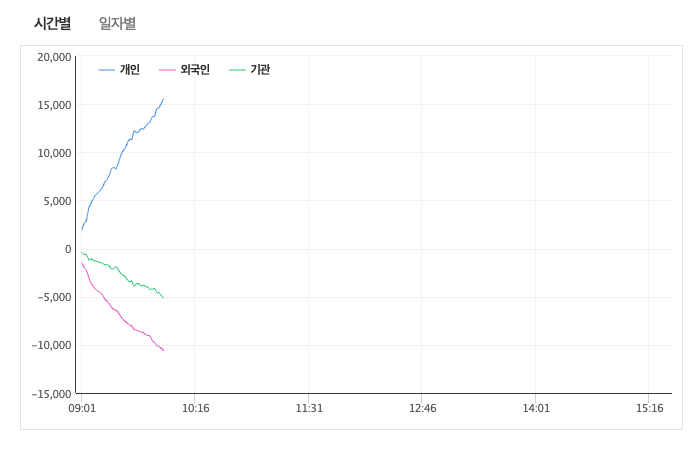The height and width of the screenshot is (455, 696).
Task: Open the 일자별 tab
Action: click(117, 23)
